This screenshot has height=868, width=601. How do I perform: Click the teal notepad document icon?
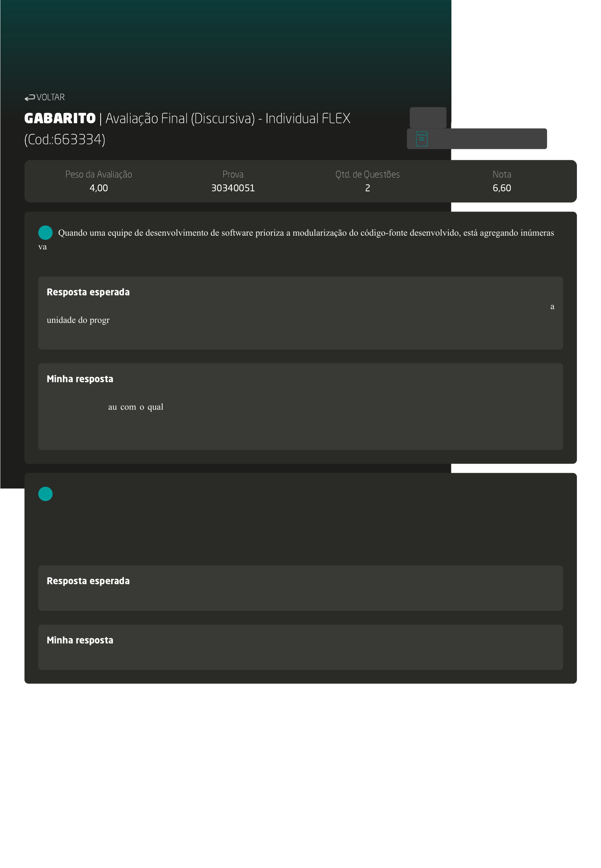(x=421, y=139)
